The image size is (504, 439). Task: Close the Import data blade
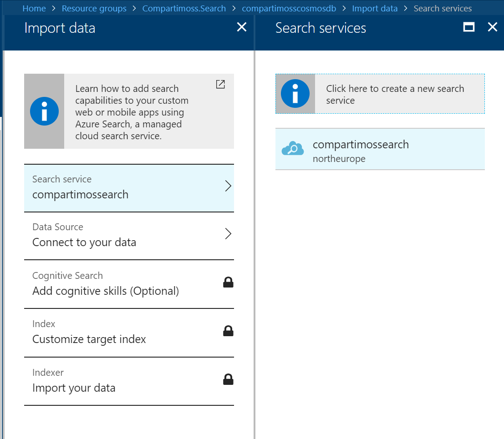point(242,27)
